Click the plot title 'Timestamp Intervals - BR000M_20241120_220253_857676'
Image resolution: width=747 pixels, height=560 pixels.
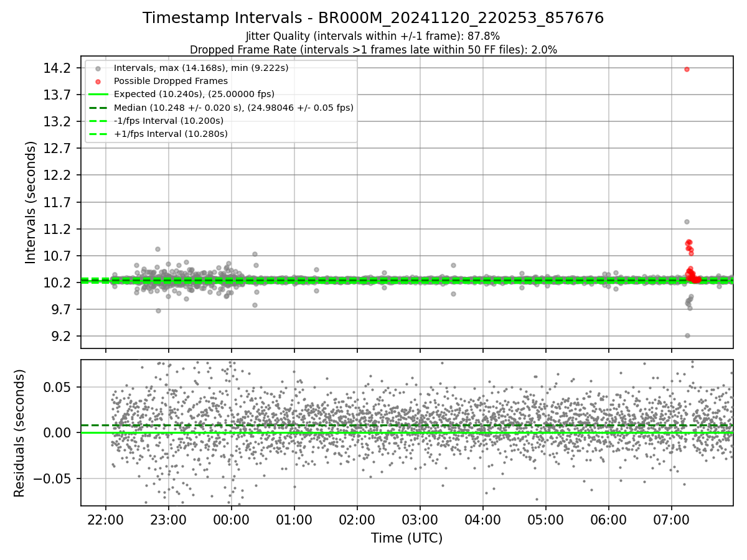(373, 18)
